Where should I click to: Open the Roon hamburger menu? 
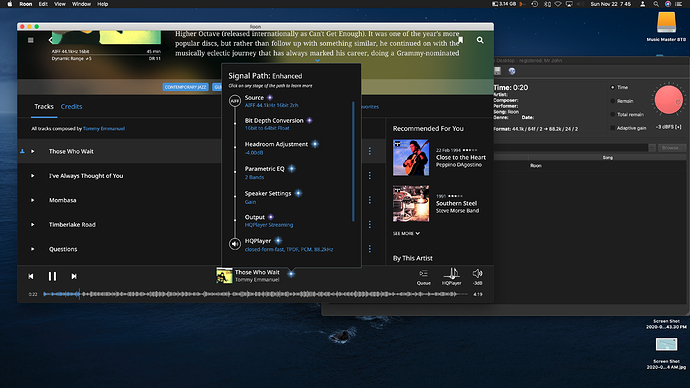pyautogui.click(x=30, y=40)
